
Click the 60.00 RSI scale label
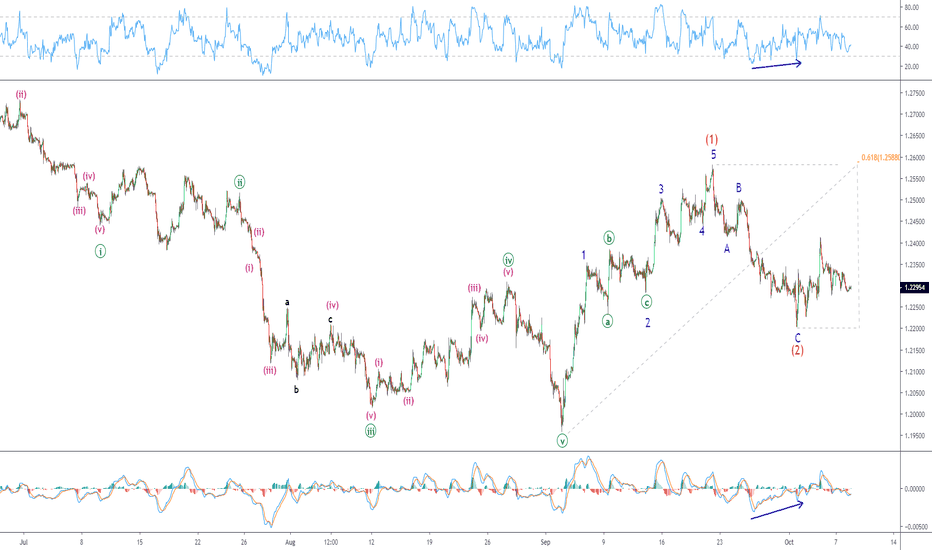(912, 27)
